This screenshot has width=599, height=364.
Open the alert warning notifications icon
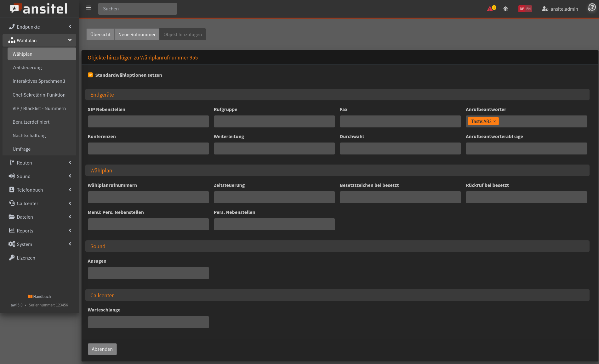click(x=490, y=9)
